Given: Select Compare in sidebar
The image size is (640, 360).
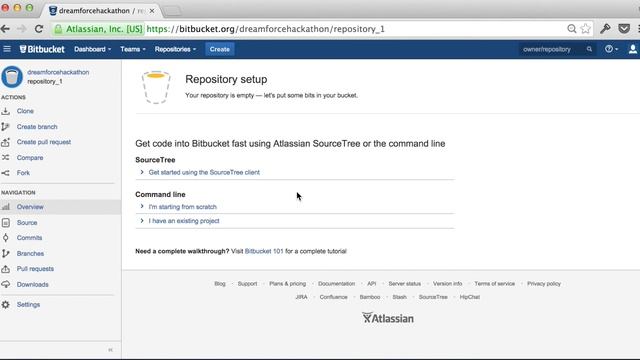Looking at the screenshot, I should 30,158.
